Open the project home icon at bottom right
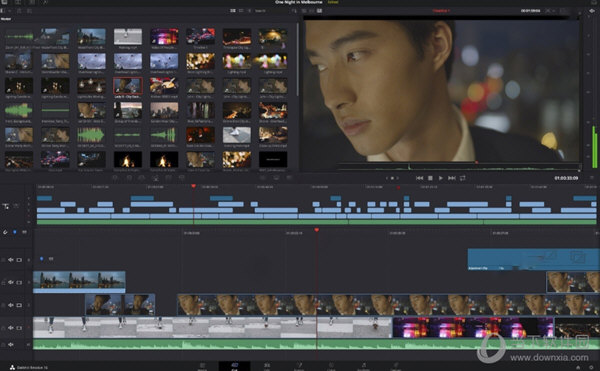This screenshot has width=600, height=371. coord(578,368)
